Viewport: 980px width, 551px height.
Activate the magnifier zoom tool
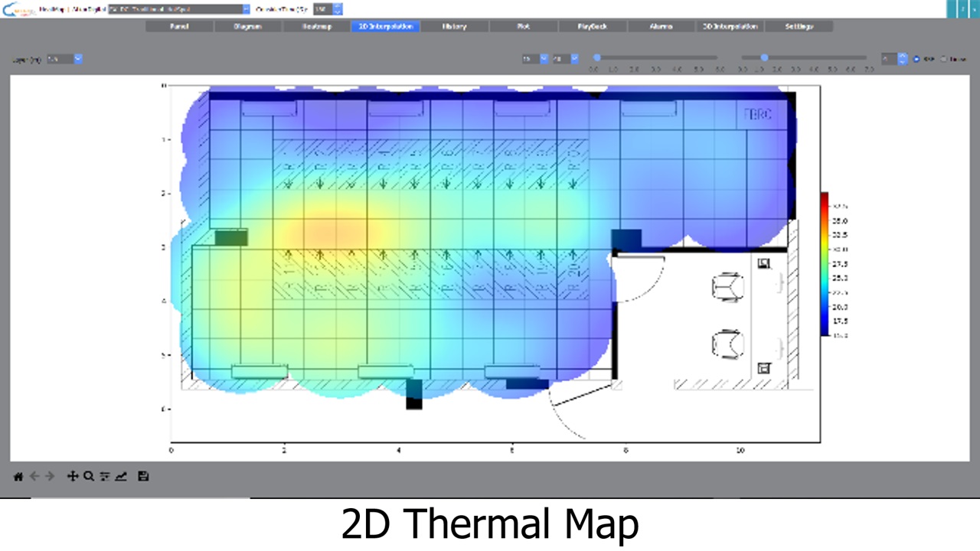click(89, 476)
